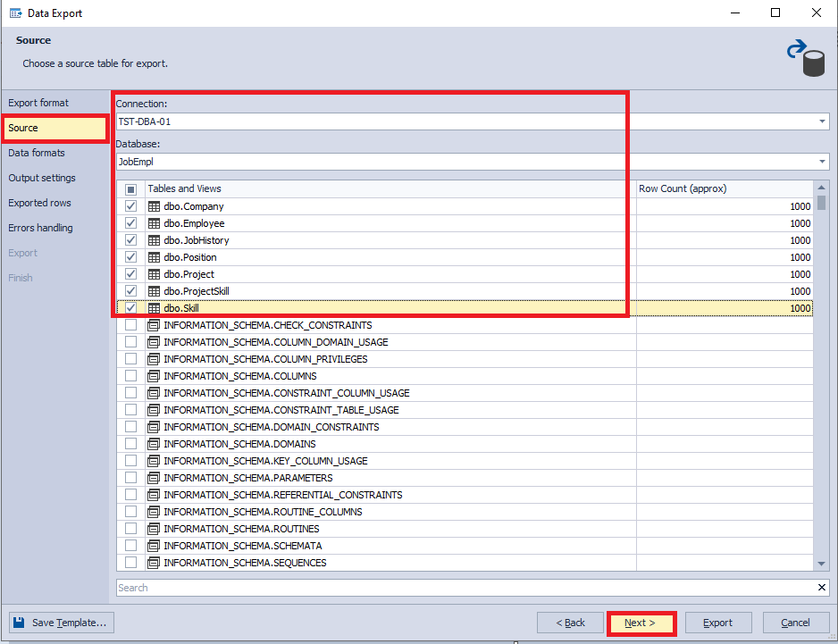Click the table icon beside dbo.Skill
The height and width of the screenshot is (644, 838).
click(x=154, y=308)
